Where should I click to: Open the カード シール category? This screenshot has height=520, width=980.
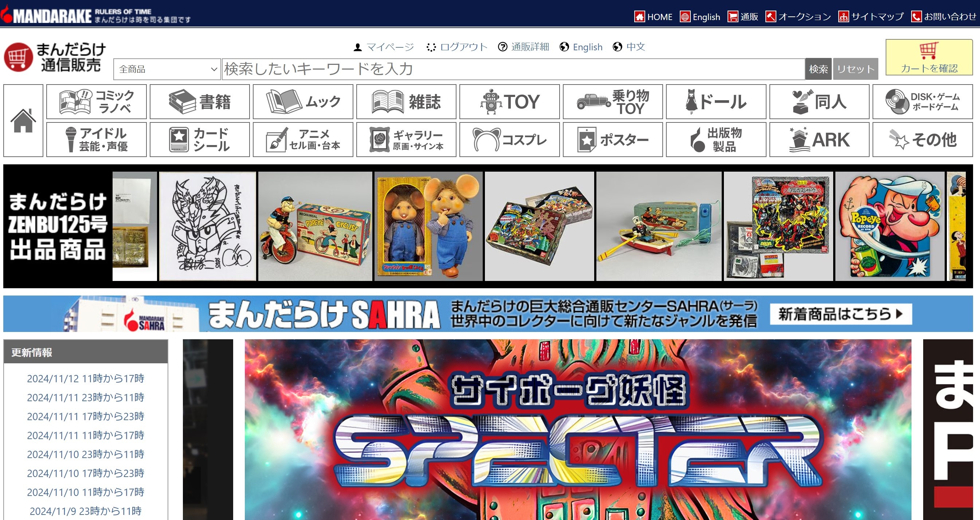pos(200,140)
